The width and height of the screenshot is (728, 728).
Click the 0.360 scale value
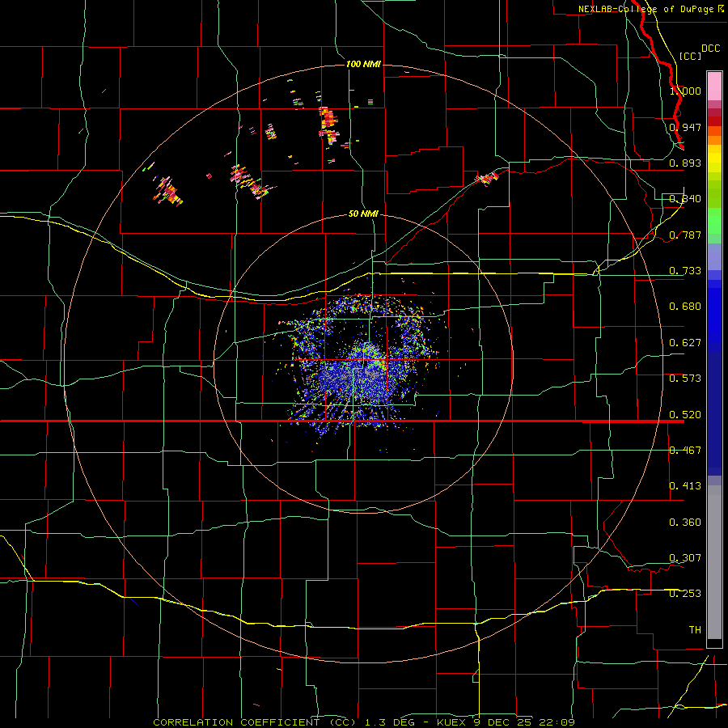685,523
